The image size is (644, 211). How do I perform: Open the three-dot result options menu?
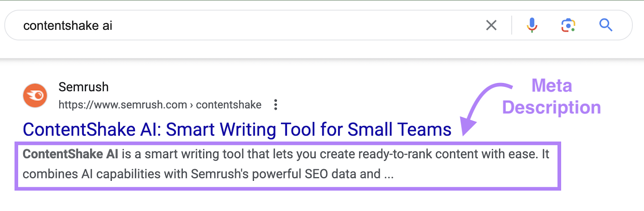(276, 105)
